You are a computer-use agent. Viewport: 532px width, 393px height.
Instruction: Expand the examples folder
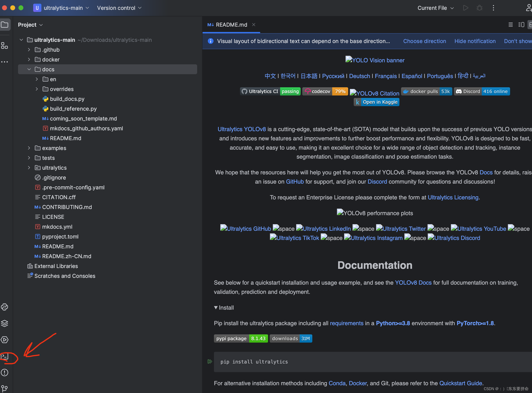(x=29, y=148)
